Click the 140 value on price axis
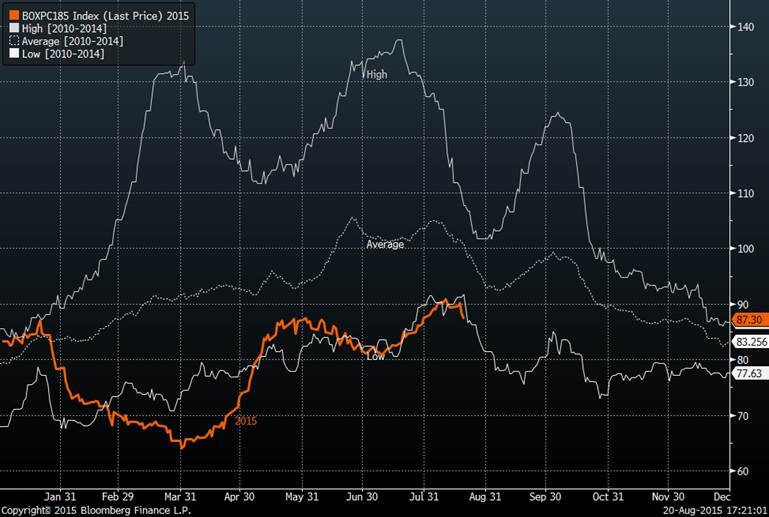This screenshot has height=517, width=769. click(745, 26)
